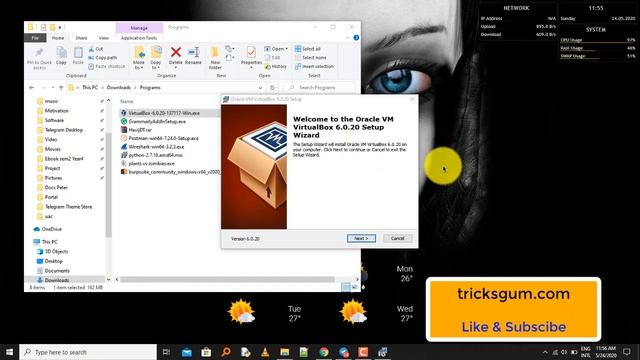Click the Rename icon
This screenshot has width=640, height=360.
coord(193,52)
